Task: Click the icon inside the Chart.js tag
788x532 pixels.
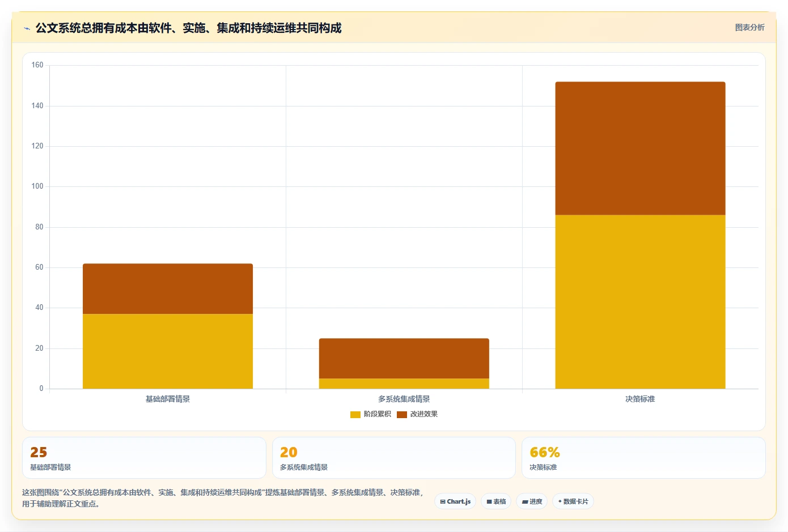Action: click(x=443, y=502)
